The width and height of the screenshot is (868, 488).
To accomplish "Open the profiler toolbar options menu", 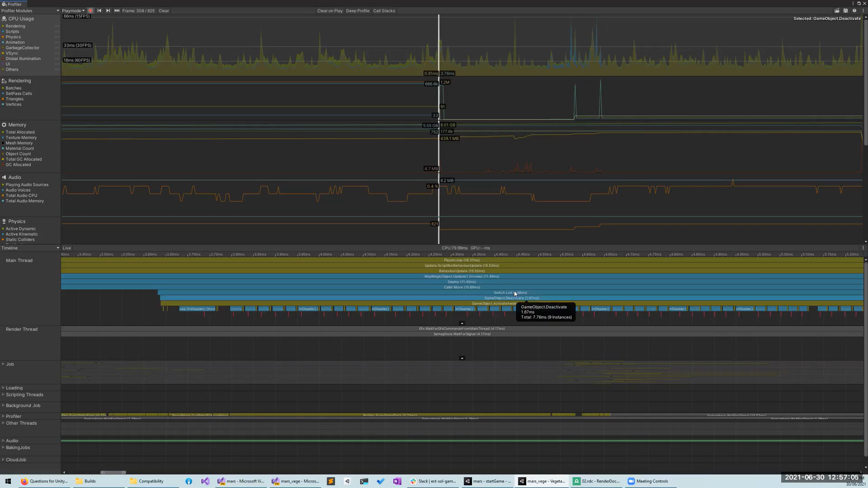I will tap(863, 10).
